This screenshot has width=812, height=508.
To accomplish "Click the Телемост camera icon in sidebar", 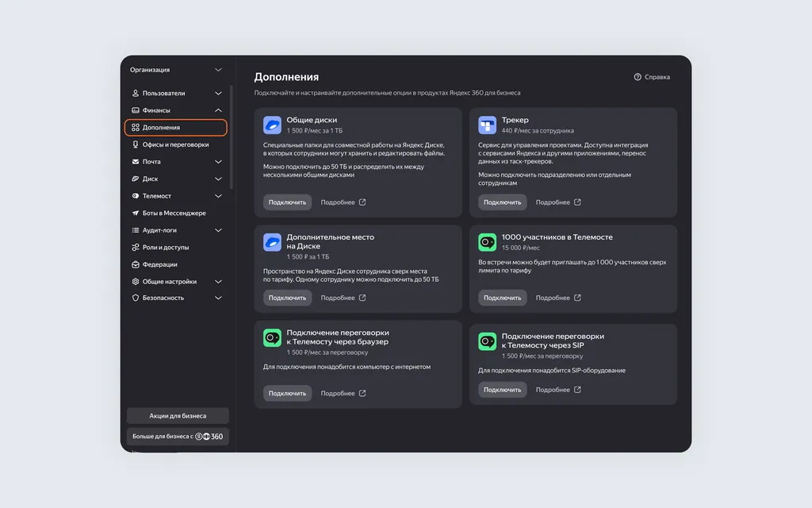I will coord(135,196).
